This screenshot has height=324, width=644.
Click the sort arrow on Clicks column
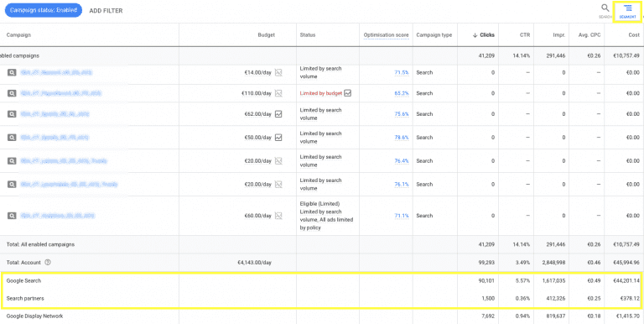[475, 35]
